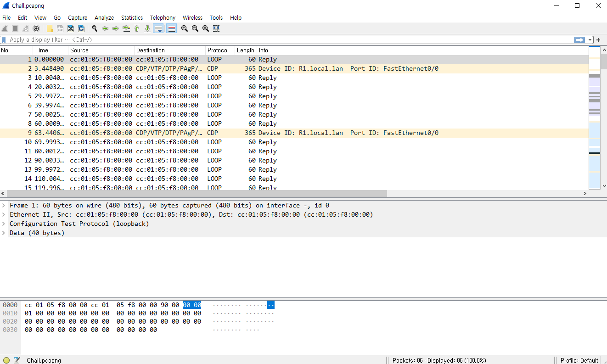Zoom out the main window text
Viewport: 607px width, 364px height.
click(x=195, y=28)
